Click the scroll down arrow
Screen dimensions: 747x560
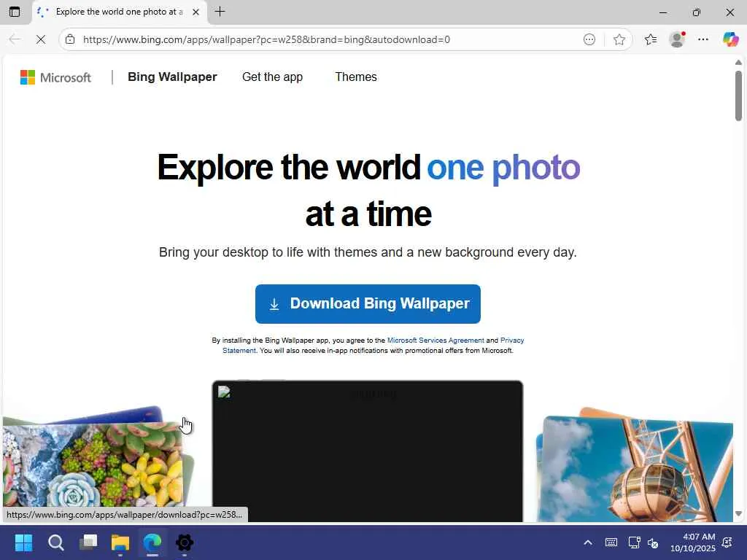(x=738, y=514)
